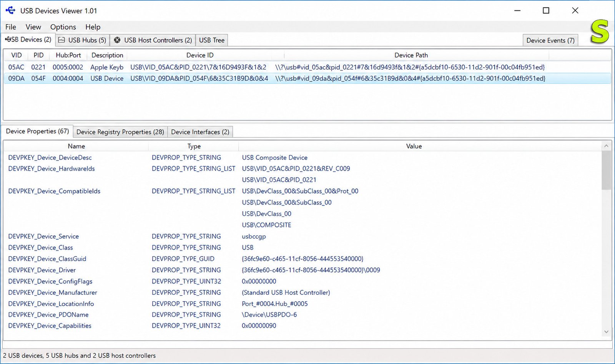Switch to the USB Hubs (5) tab
The height and width of the screenshot is (364, 615).
[83, 40]
